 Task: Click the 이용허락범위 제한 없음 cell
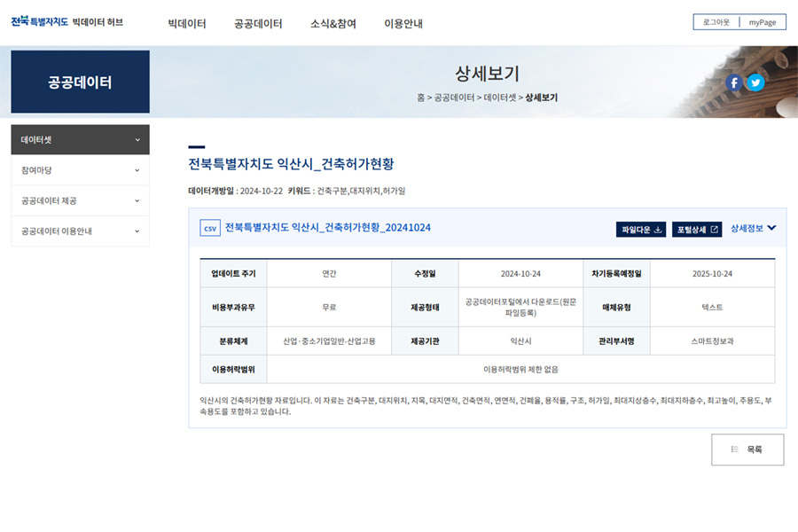click(x=520, y=370)
